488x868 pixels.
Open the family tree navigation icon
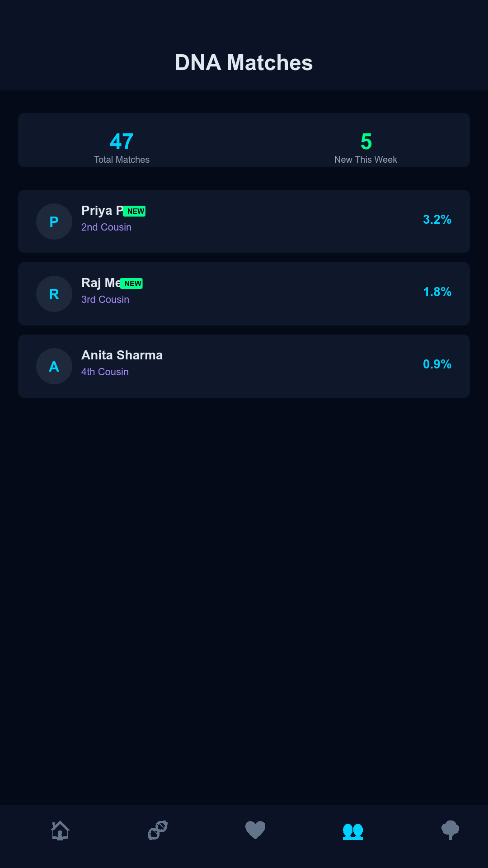pos(450,830)
